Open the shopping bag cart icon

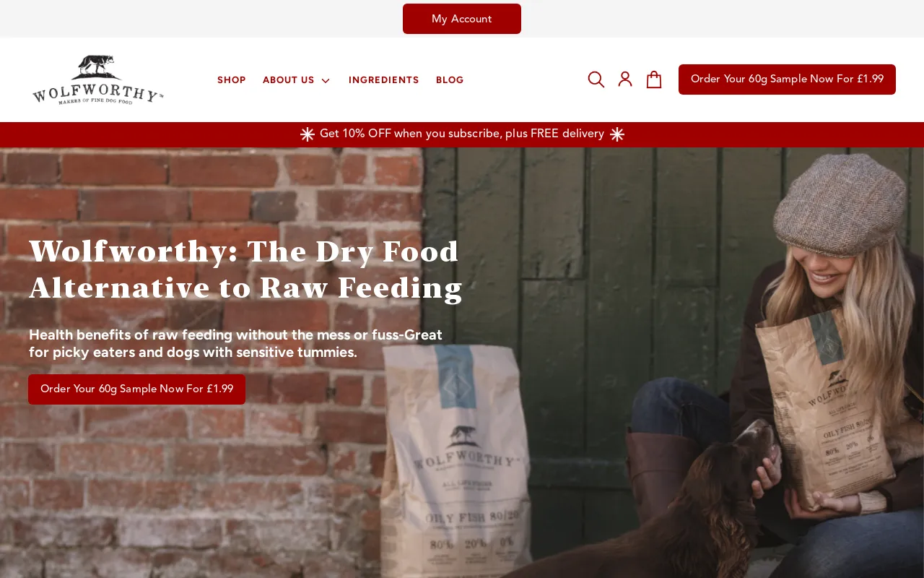654,79
